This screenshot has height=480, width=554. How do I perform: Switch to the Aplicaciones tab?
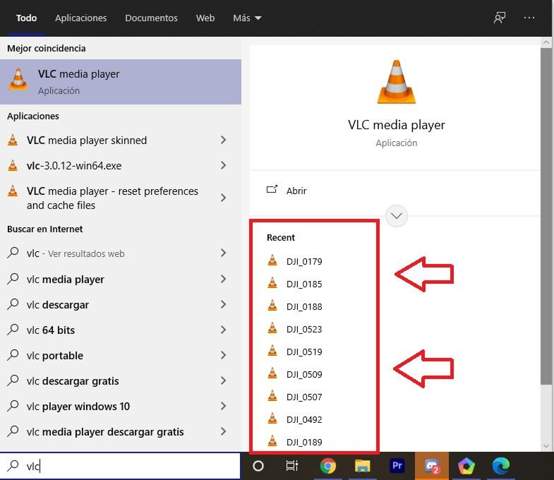click(81, 18)
